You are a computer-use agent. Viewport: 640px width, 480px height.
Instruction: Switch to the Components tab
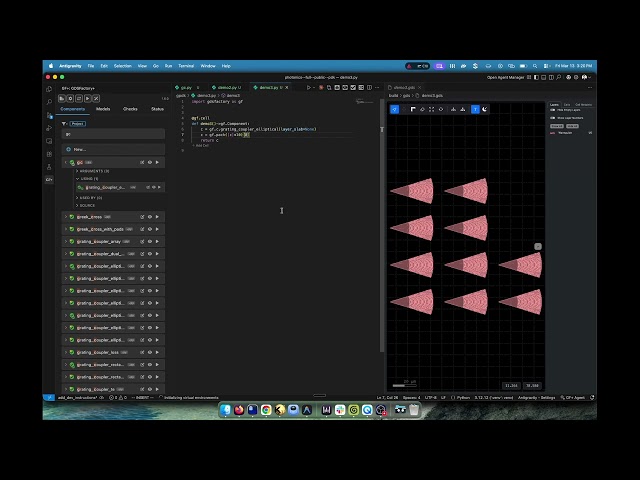point(73,109)
